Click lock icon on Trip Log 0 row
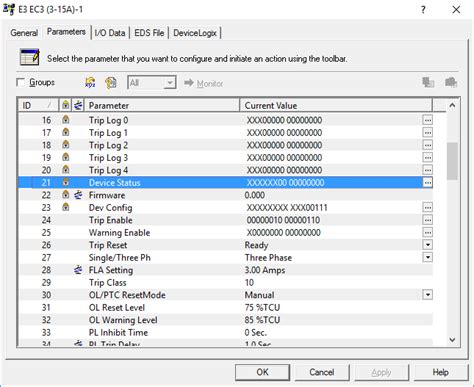 pos(66,120)
